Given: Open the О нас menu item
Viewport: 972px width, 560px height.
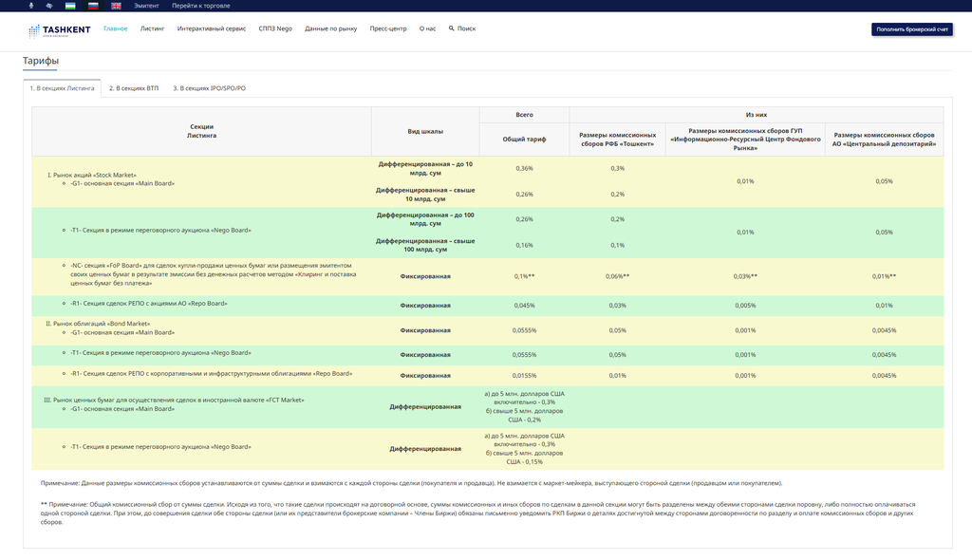Looking at the screenshot, I should [x=427, y=28].
